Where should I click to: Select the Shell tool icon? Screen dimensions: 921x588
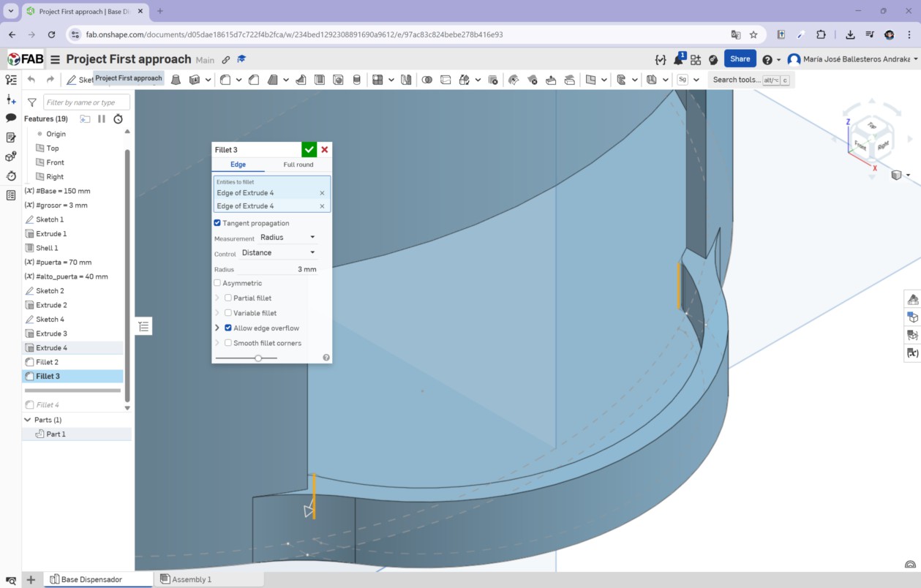[x=320, y=80]
